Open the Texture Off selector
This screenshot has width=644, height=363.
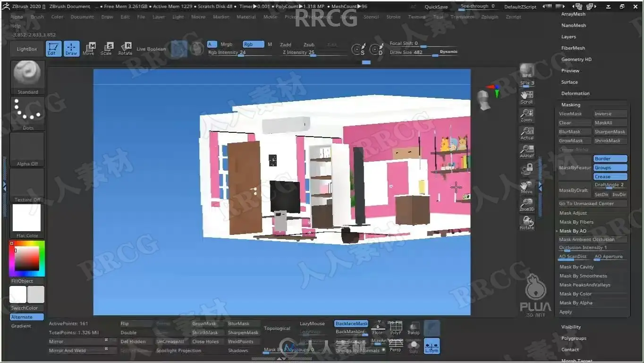click(x=27, y=185)
